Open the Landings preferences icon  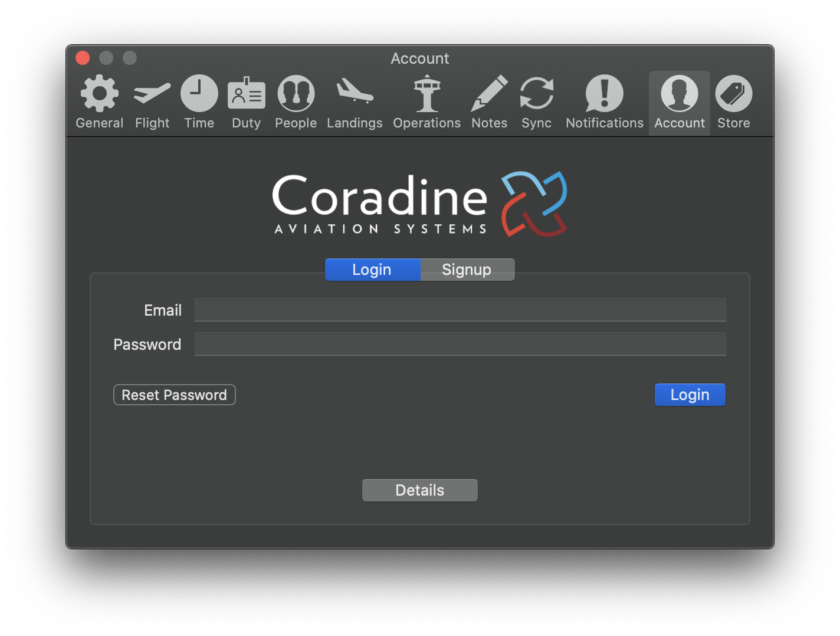point(355,91)
